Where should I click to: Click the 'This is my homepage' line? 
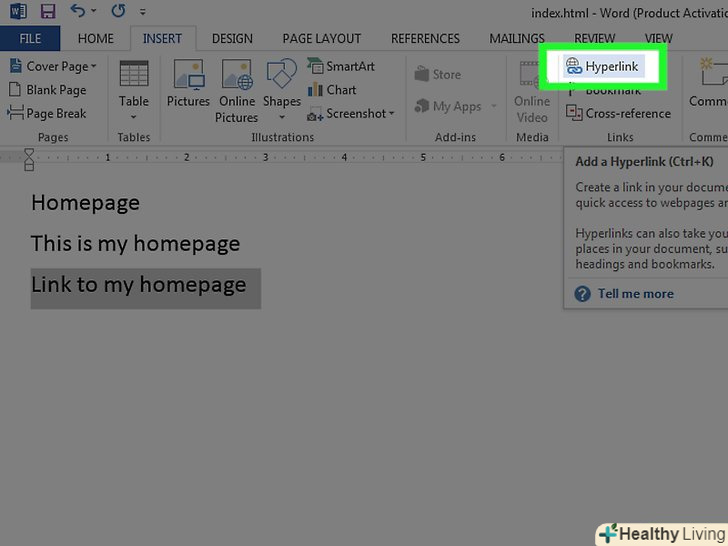pyautogui.click(x=136, y=244)
